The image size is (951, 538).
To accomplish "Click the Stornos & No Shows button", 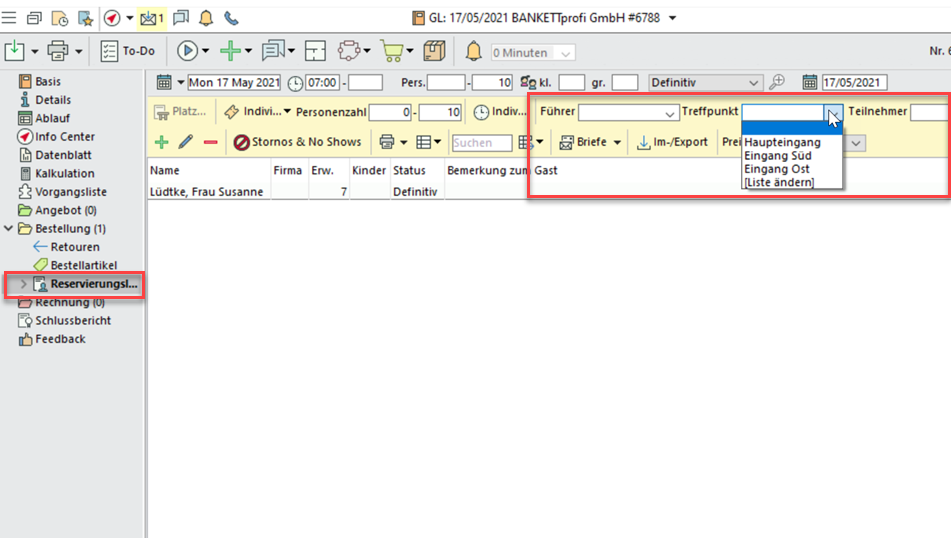I will (x=297, y=142).
